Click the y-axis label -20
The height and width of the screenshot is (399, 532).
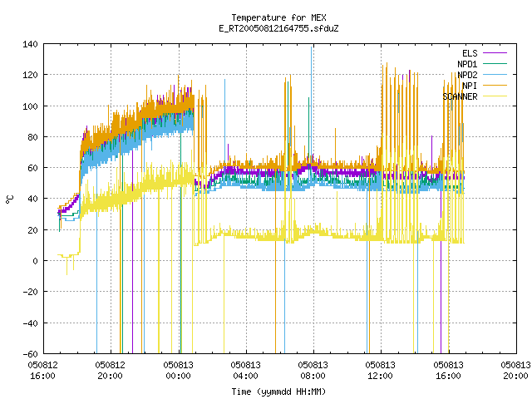coord(30,292)
